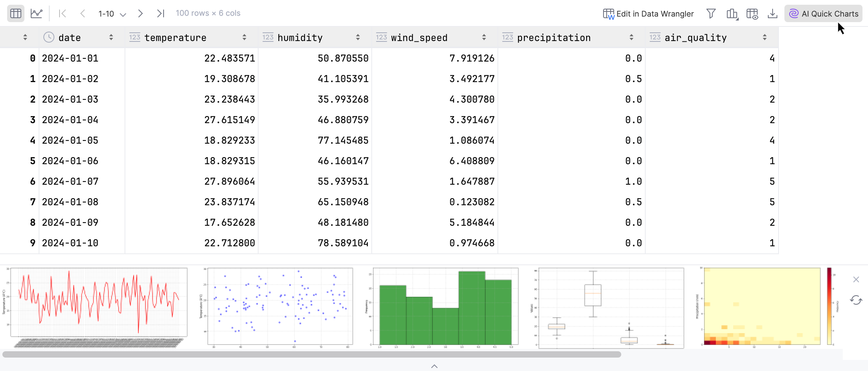This screenshot has width=868, height=371.
Task: Sort the precipitation column
Action: 631,37
